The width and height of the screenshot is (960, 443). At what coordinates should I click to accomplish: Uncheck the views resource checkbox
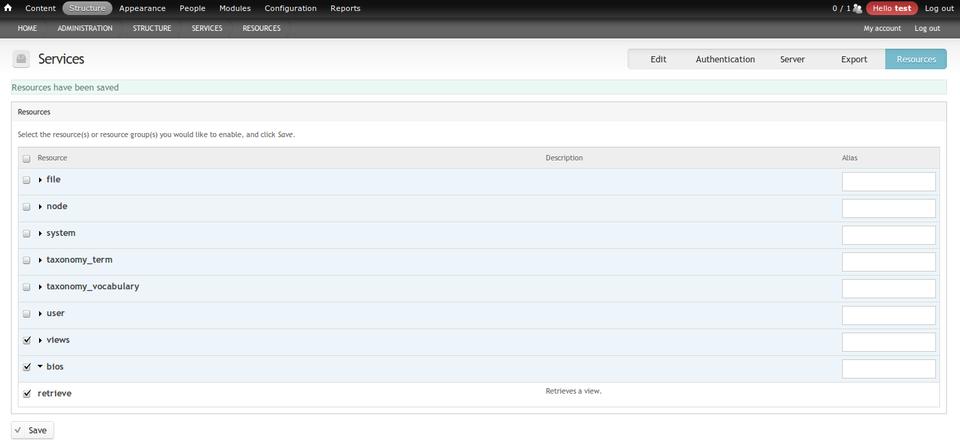(x=27, y=341)
